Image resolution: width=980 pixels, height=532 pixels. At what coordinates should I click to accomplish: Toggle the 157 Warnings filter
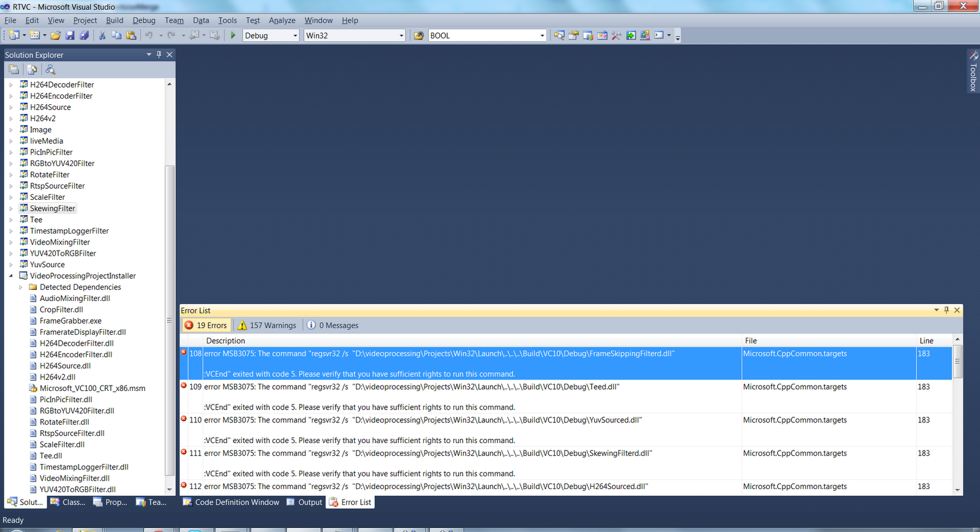(x=267, y=325)
